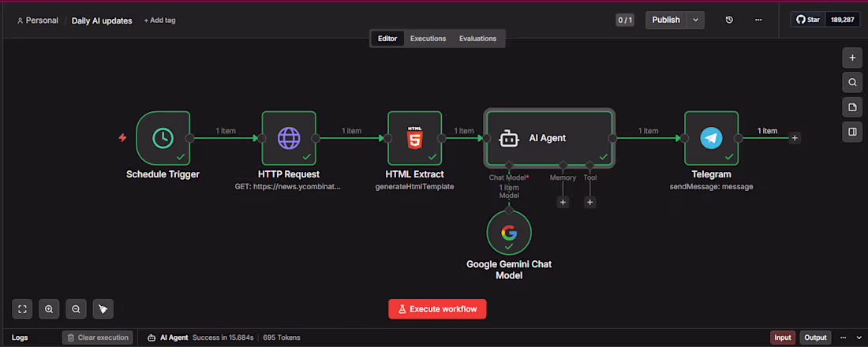The width and height of the screenshot is (868, 347).
Task: Click the 695 Tokens label
Action: [282, 337]
